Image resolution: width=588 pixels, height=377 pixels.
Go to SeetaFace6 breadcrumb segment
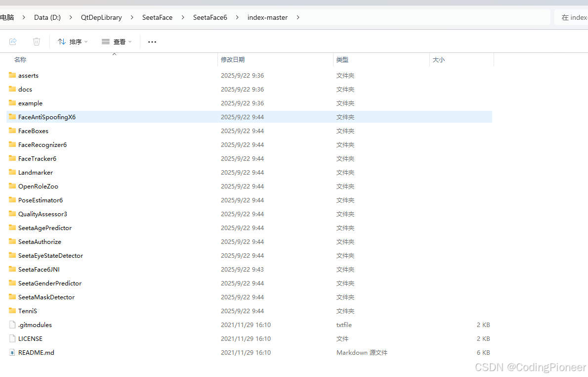[210, 17]
